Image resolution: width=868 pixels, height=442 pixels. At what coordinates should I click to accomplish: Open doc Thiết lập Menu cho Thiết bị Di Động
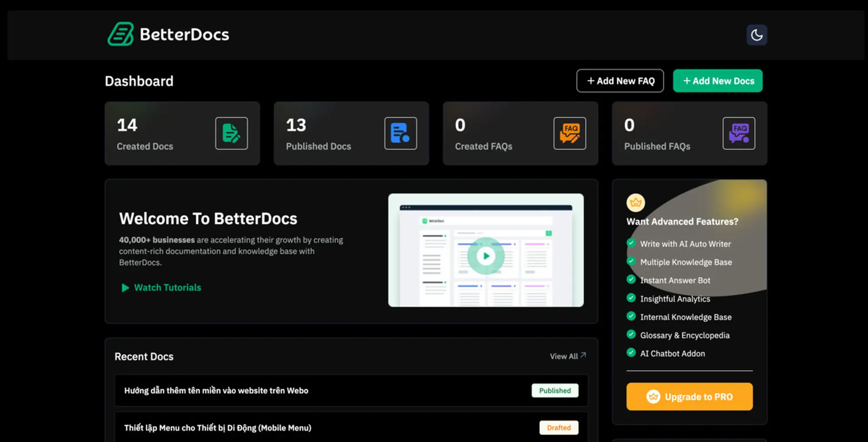(351, 427)
